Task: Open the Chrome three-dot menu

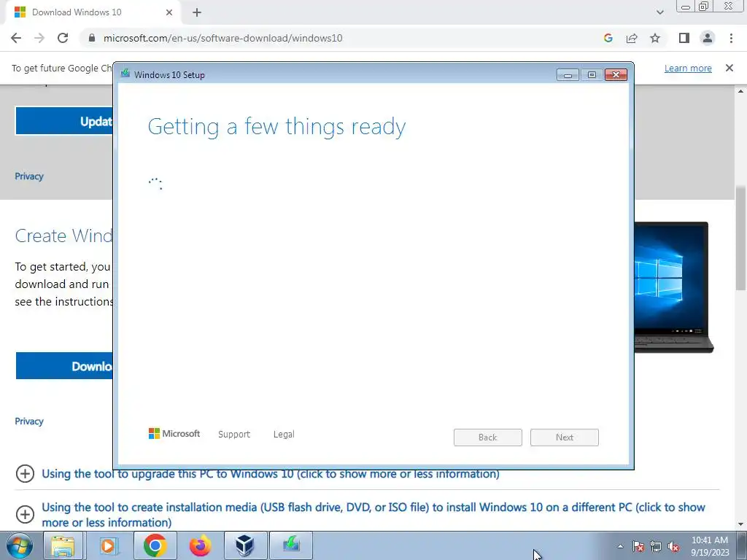Action: tap(731, 38)
